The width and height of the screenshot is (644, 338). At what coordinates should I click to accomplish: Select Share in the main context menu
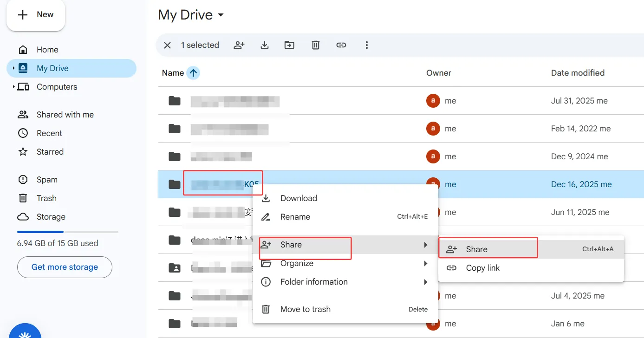345,245
